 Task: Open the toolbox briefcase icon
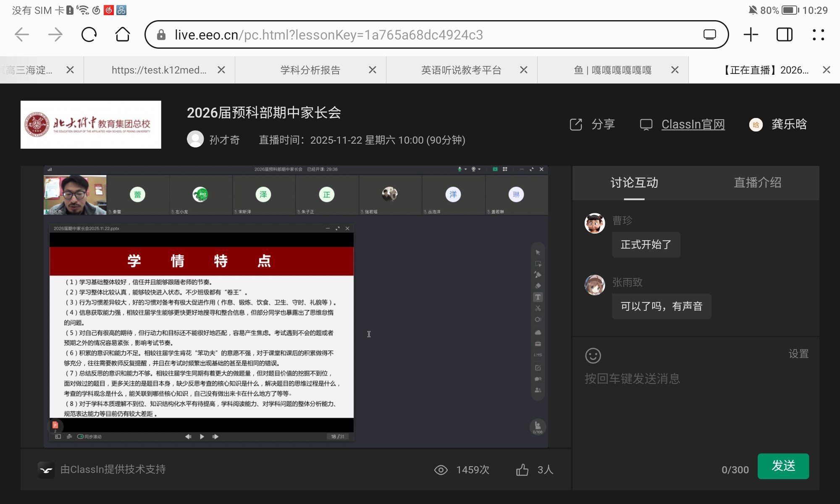click(538, 344)
